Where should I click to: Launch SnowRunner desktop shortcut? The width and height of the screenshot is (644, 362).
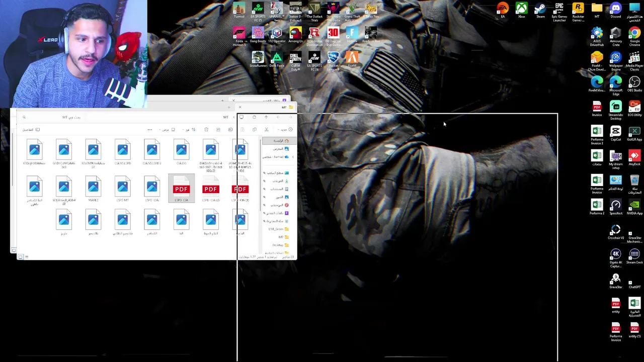coord(258,60)
